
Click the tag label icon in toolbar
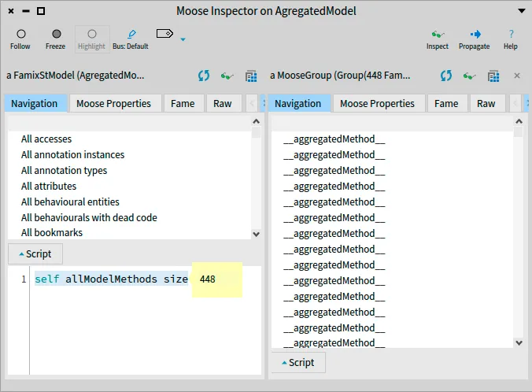click(x=164, y=34)
